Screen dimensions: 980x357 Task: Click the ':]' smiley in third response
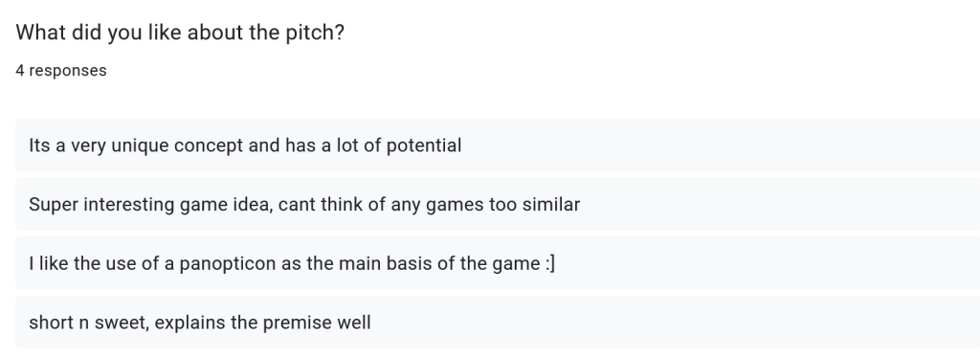point(549,264)
